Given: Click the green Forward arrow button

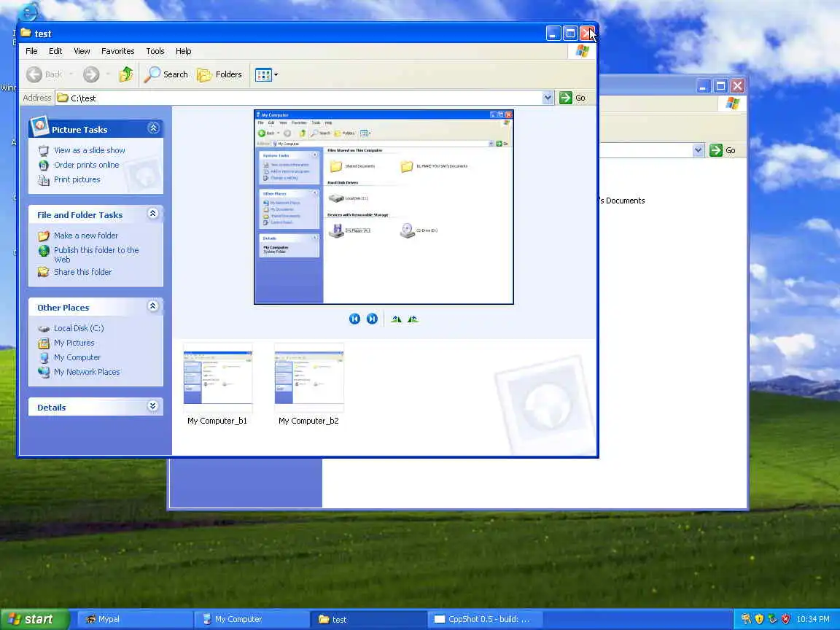Looking at the screenshot, I should pyautogui.click(x=91, y=74).
